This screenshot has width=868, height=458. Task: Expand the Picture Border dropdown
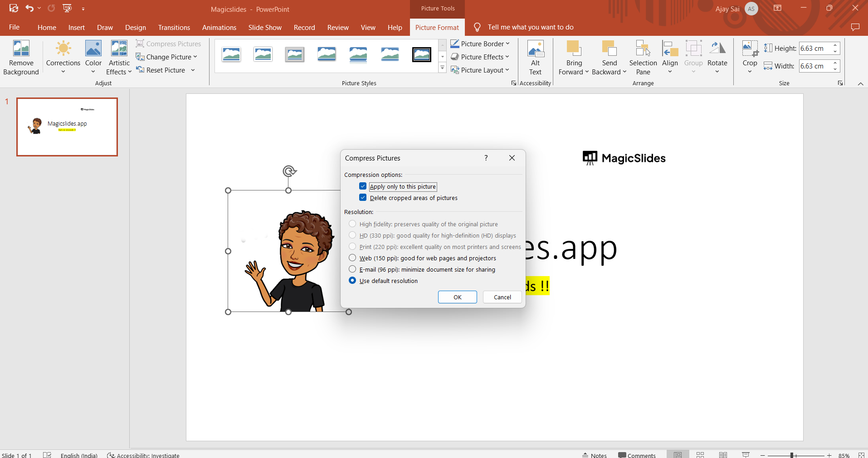(480, 44)
